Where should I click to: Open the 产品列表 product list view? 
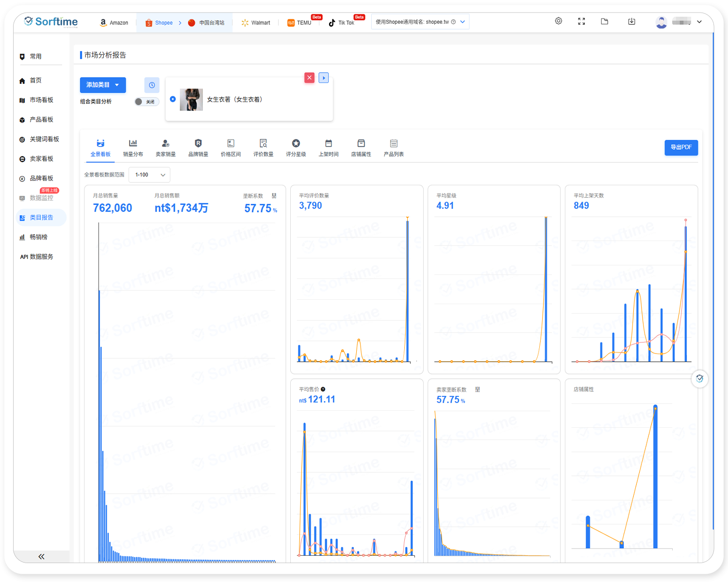393,147
